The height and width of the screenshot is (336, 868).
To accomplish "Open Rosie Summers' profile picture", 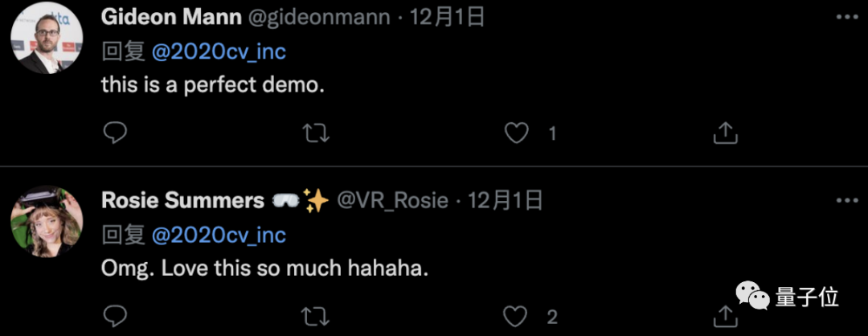I will pyautogui.click(x=47, y=221).
